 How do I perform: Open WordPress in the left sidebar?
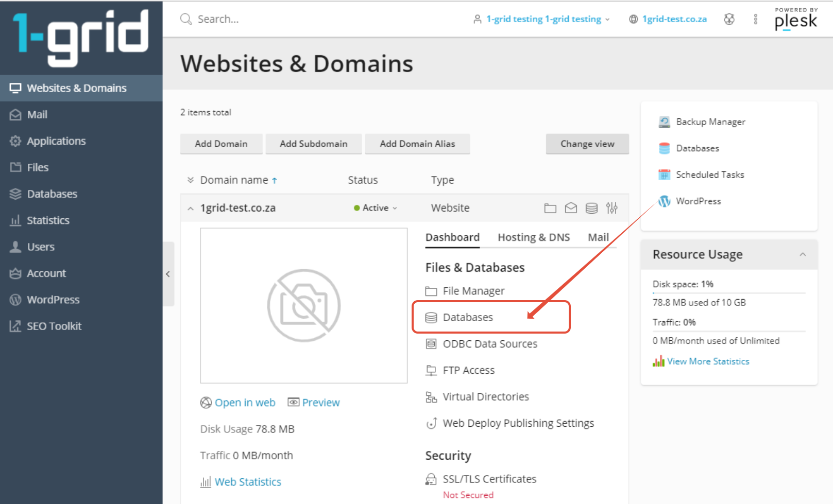[x=81, y=300]
